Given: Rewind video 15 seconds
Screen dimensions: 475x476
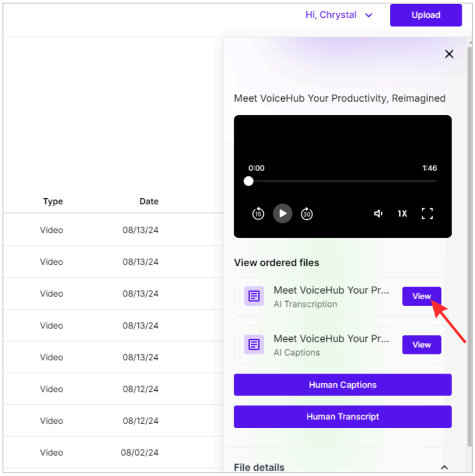Looking at the screenshot, I should [x=258, y=213].
